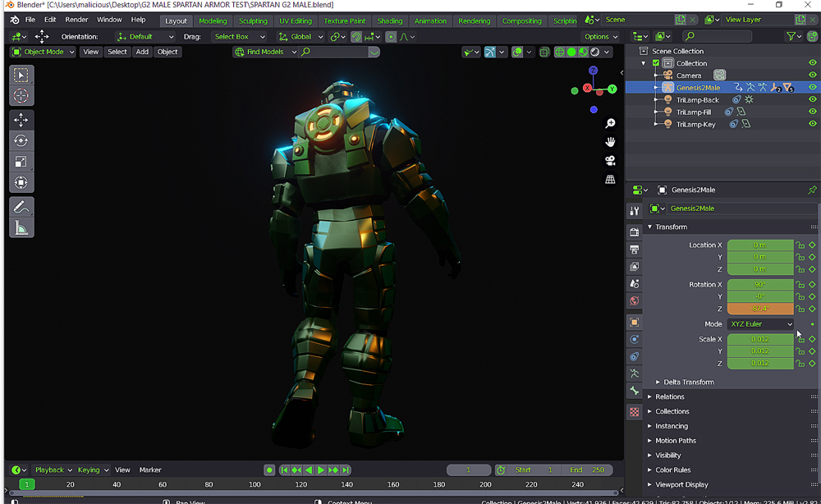Viewport: 821px width, 504px height.
Task: Open the Object Mode dropdown
Action: click(x=43, y=52)
